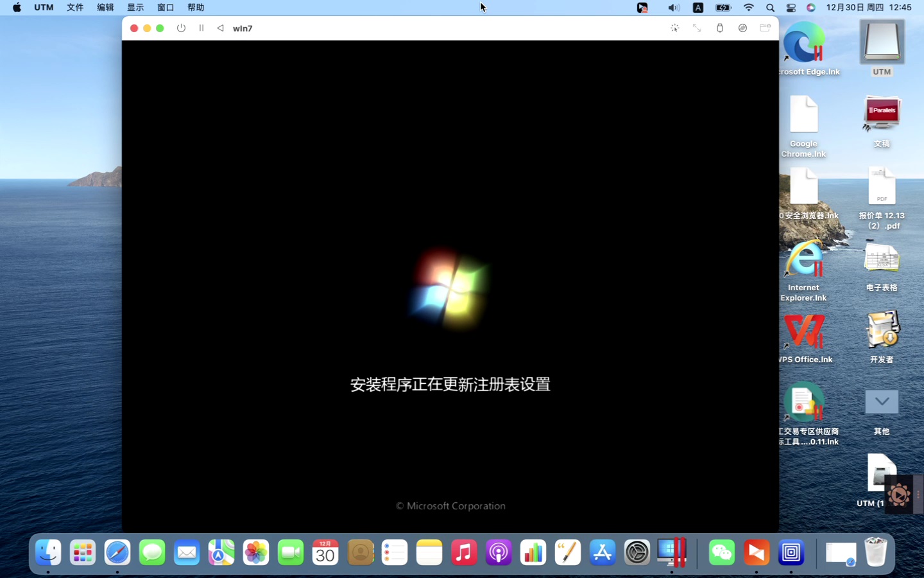Select WPS Office.lnk desktop icon
The height and width of the screenshot is (578, 924).
[x=805, y=331]
